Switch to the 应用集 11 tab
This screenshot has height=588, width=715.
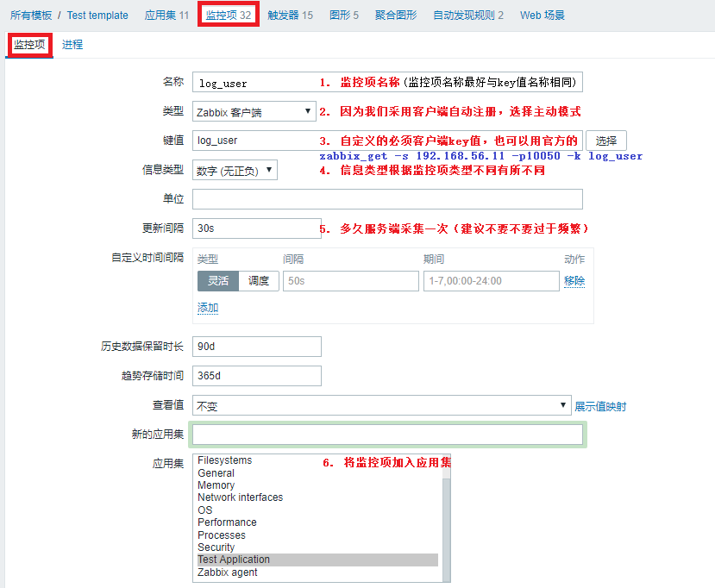click(166, 15)
